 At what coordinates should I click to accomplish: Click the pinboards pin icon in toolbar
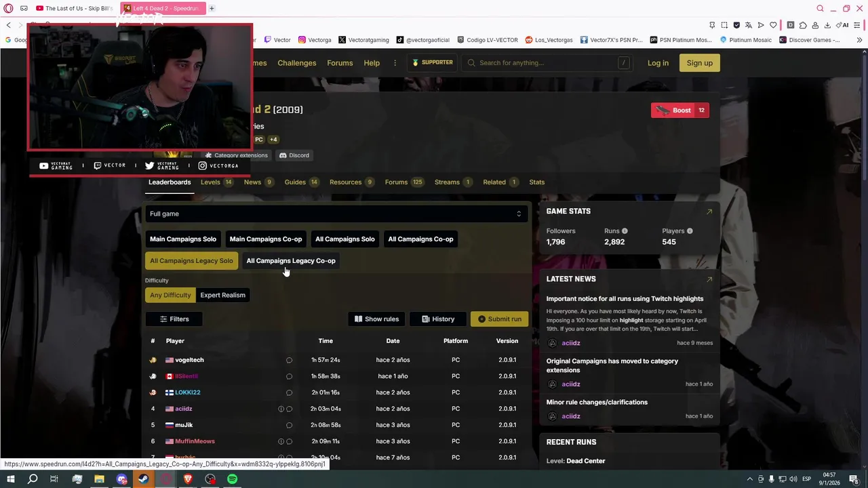point(712,25)
